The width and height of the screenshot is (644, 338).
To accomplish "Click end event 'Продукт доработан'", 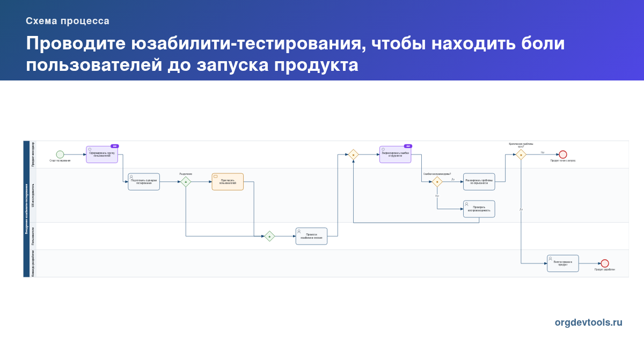I will tap(604, 263).
